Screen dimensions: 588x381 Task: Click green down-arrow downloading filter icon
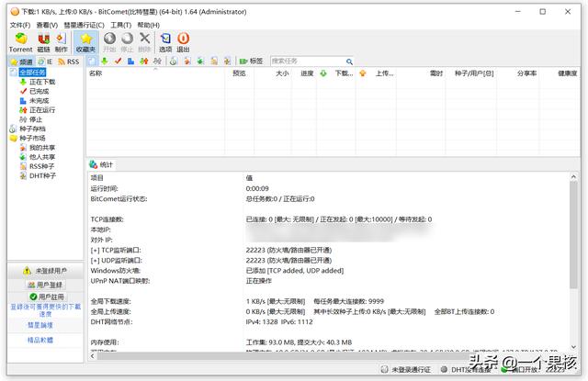[x=105, y=61]
